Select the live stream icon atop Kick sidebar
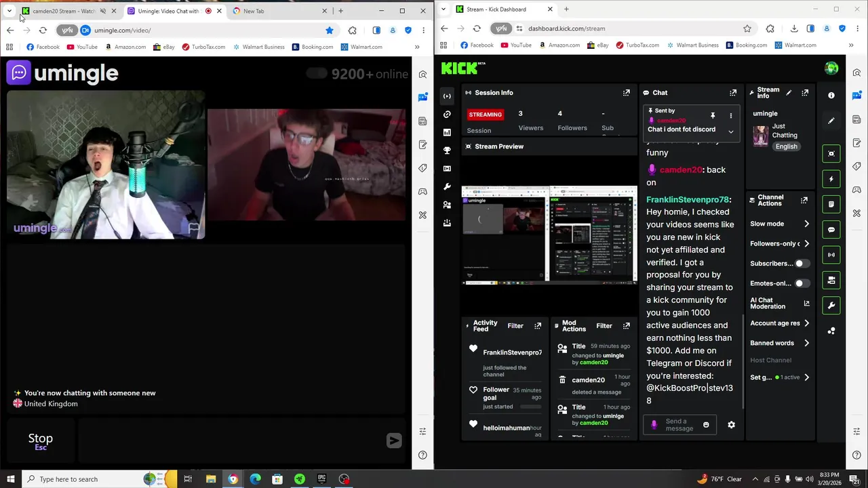This screenshot has width=868, height=488. 447,96
